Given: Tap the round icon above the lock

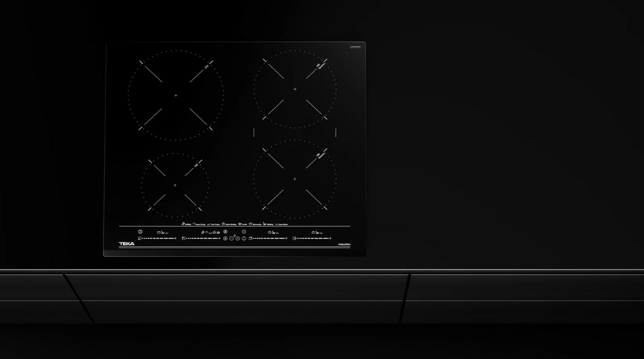Looking at the screenshot, I should click(225, 232).
